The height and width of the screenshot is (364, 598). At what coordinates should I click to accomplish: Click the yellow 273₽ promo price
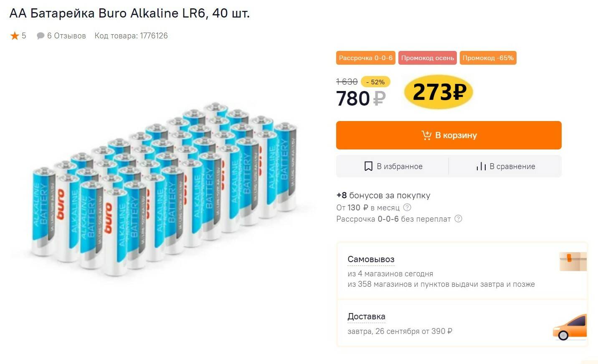[438, 92]
